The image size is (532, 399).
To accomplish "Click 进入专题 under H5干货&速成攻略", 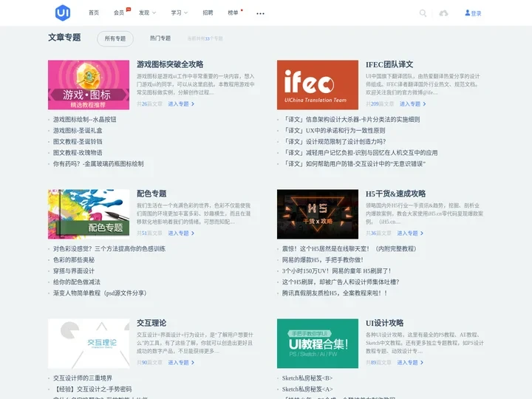I will [407, 233].
